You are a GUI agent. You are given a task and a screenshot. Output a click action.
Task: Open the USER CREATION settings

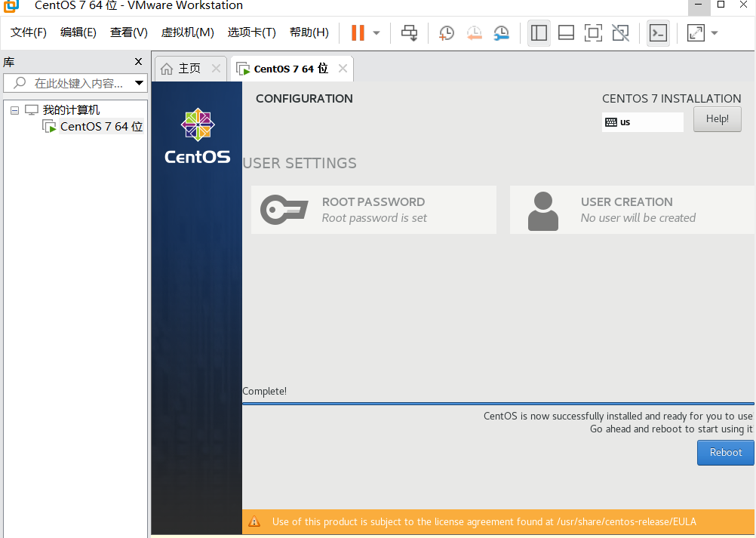click(x=632, y=210)
